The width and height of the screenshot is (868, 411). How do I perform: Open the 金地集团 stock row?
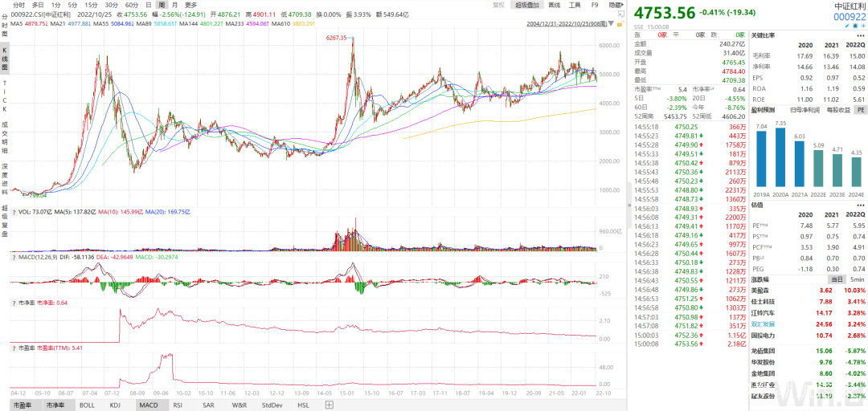809,373
